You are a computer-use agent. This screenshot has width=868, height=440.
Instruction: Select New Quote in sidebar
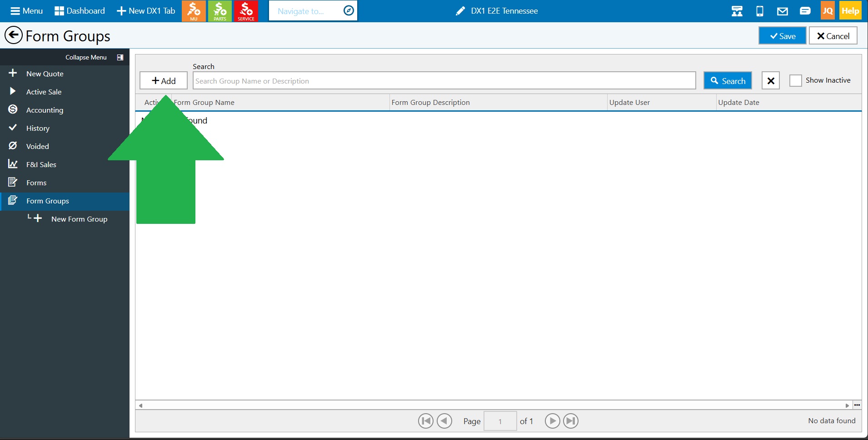pyautogui.click(x=65, y=74)
